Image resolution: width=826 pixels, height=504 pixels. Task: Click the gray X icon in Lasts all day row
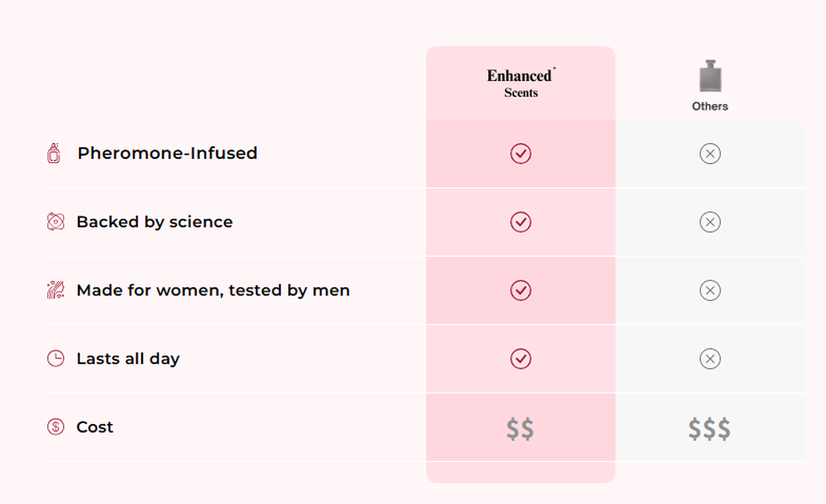[x=710, y=359]
